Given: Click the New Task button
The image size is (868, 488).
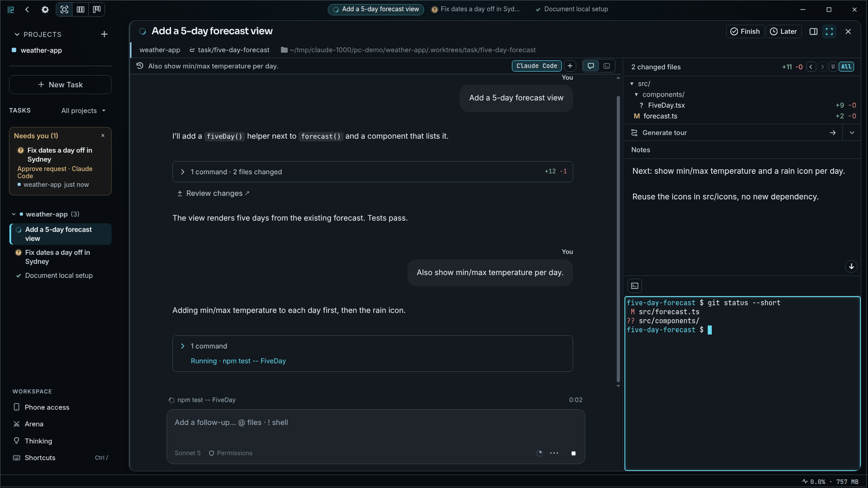Looking at the screenshot, I should pyautogui.click(x=60, y=85).
